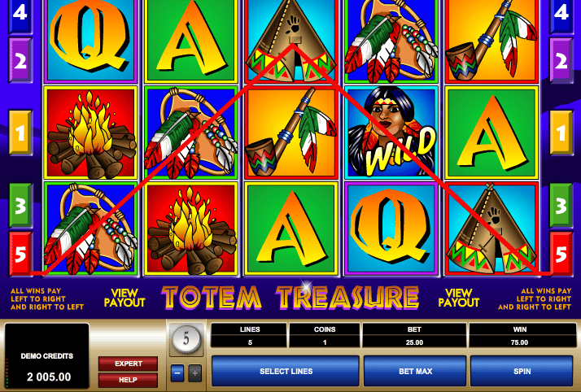The width and height of the screenshot is (581, 392).
Task: Increase coin size with plus button
Action: (195, 373)
